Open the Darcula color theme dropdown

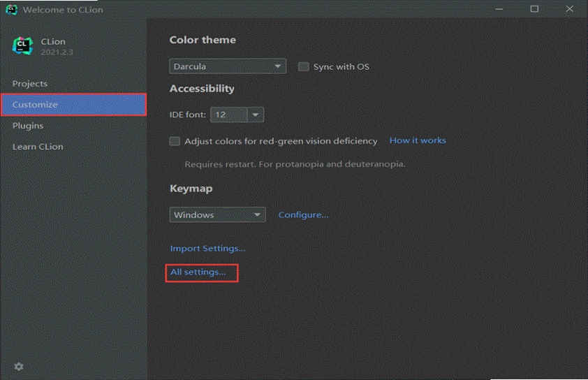click(x=228, y=66)
